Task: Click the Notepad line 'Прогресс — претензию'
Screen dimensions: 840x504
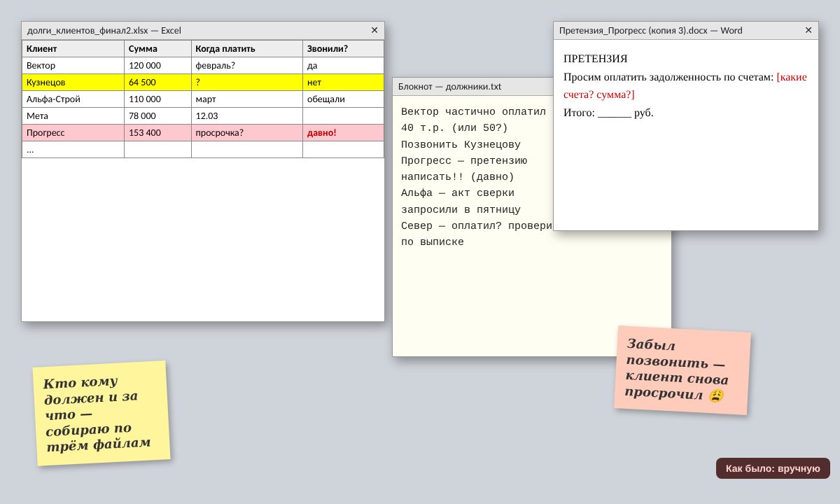Action: coord(464,161)
